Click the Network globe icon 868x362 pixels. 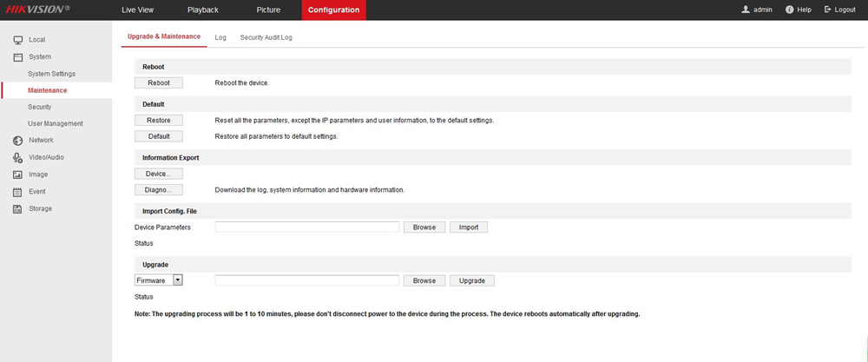17,141
